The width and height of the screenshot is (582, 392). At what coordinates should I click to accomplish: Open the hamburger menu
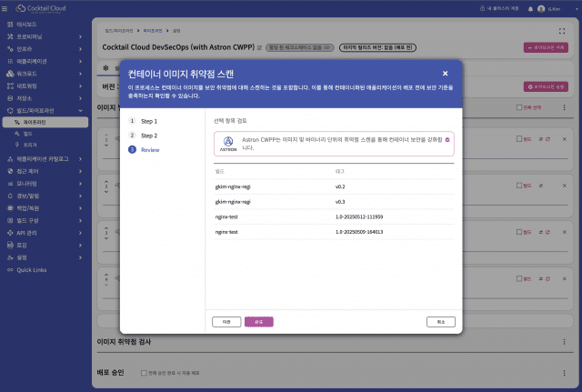[x=5, y=8]
